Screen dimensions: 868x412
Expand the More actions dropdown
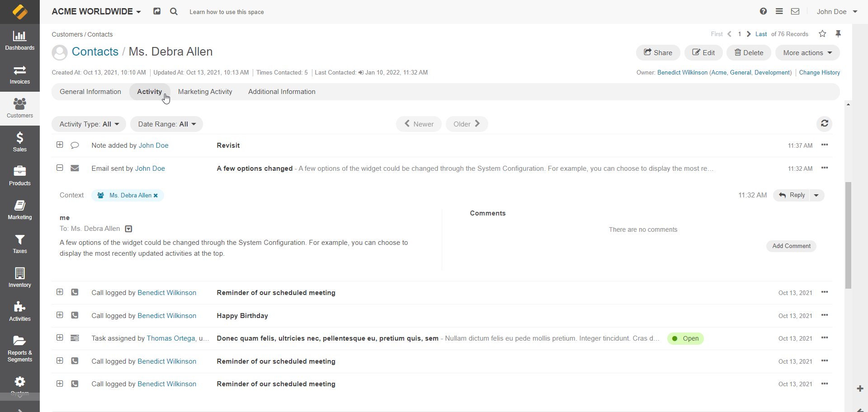pos(807,53)
